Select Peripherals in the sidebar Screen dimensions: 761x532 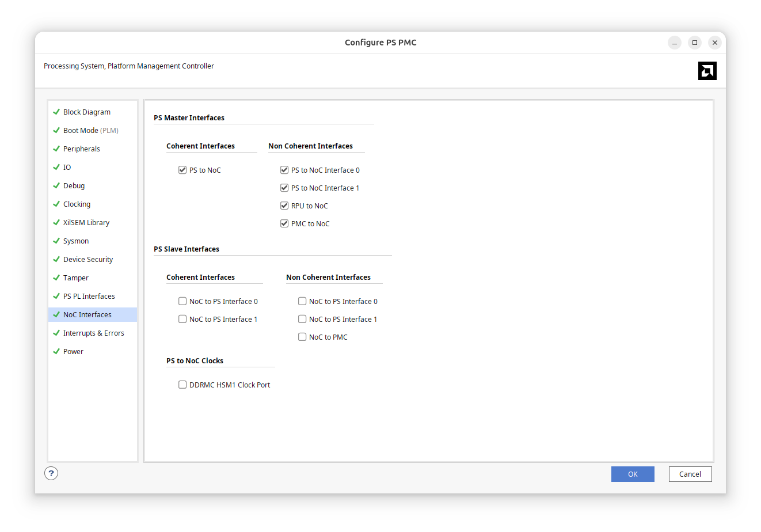[81, 149]
